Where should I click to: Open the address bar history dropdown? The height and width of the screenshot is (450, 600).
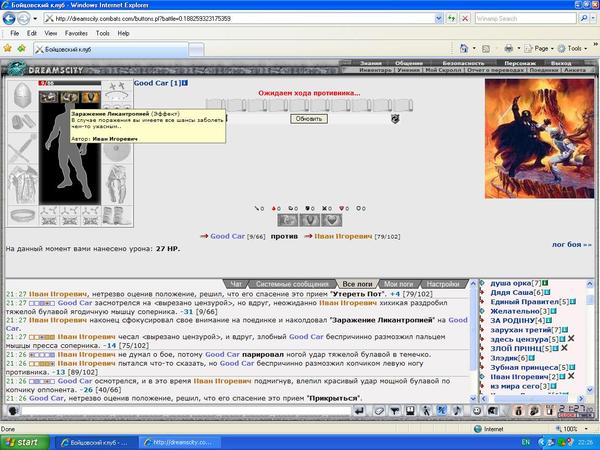pos(439,18)
